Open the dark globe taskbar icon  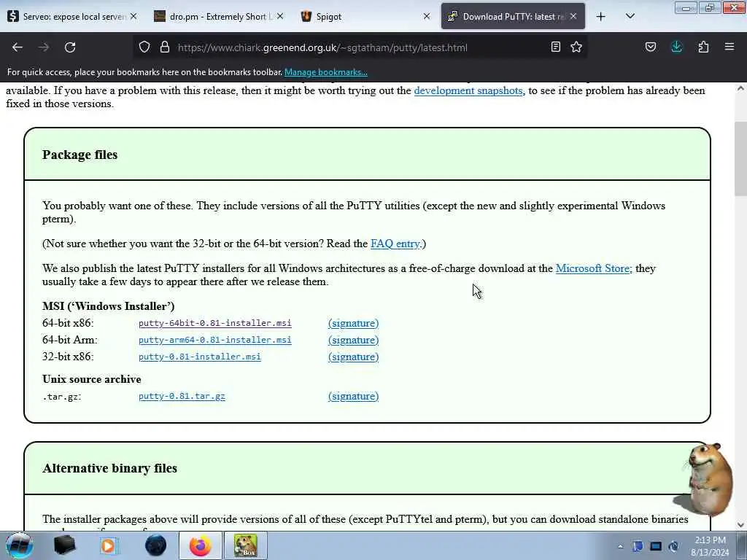click(x=156, y=545)
